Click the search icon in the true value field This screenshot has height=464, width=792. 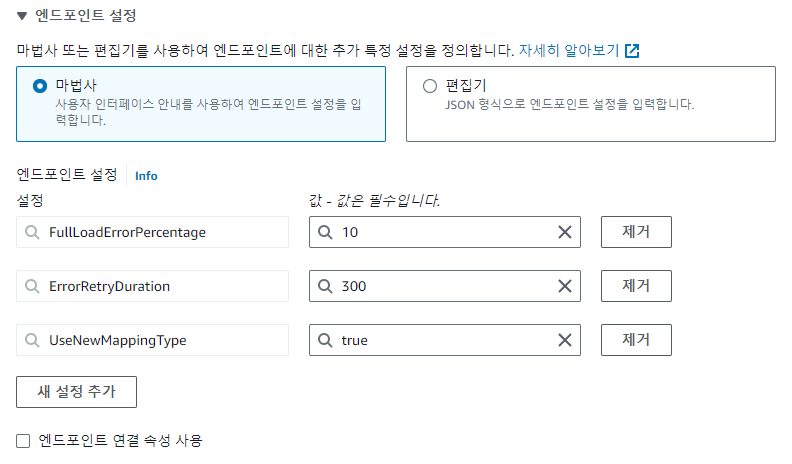(x=325, y=340)
